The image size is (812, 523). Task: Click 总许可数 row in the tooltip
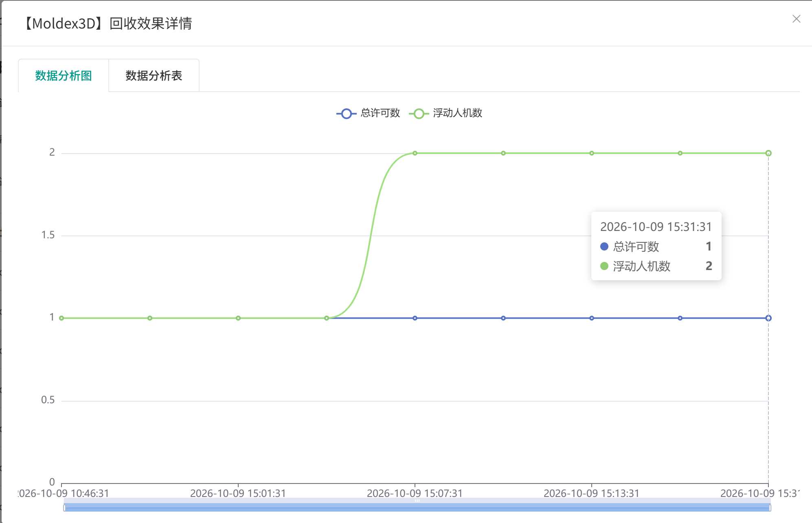656,246
